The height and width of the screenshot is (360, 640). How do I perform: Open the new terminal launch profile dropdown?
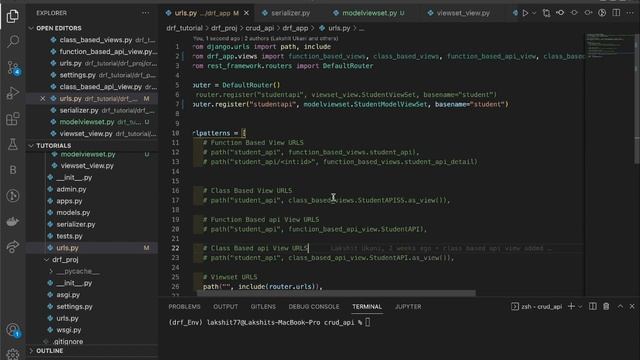[580, 307]
